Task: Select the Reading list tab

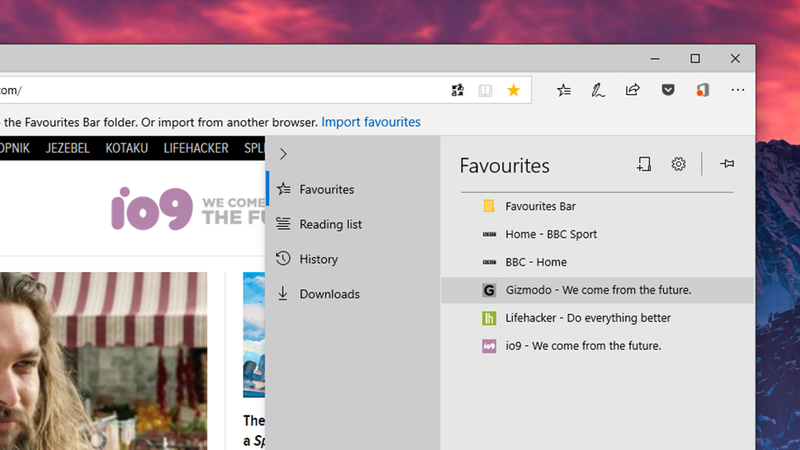Action: point(353,224)
